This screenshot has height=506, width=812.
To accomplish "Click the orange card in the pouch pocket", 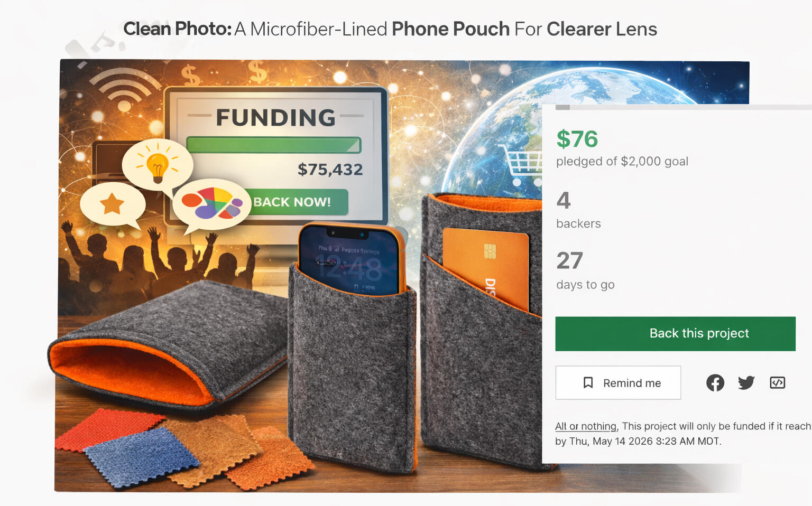I will pyautogui.click(x=486, y=268).
